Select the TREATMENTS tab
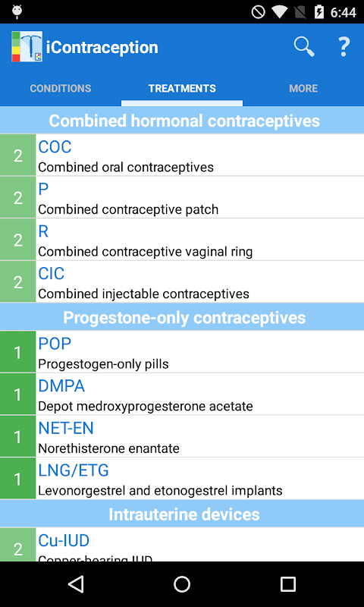Image resolution: width=364 pixels, height=607 pixels. coord(182,88)
